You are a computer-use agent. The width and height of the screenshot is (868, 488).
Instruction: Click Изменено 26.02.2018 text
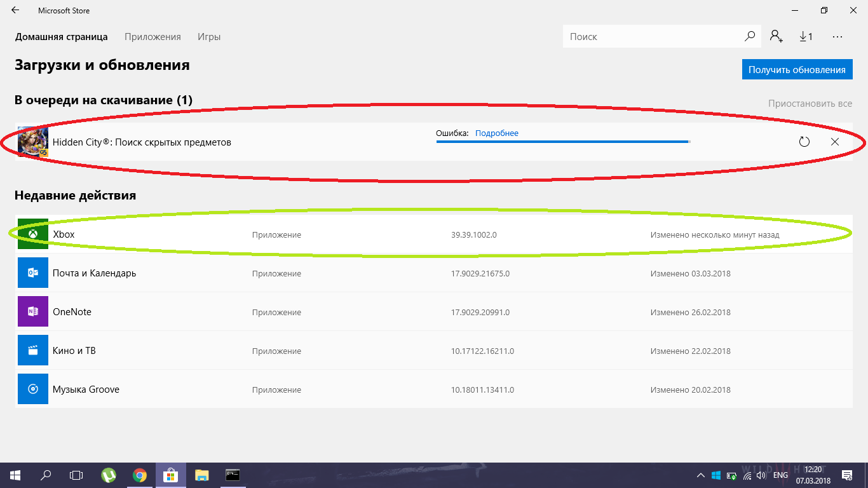(x=691, y=313)
